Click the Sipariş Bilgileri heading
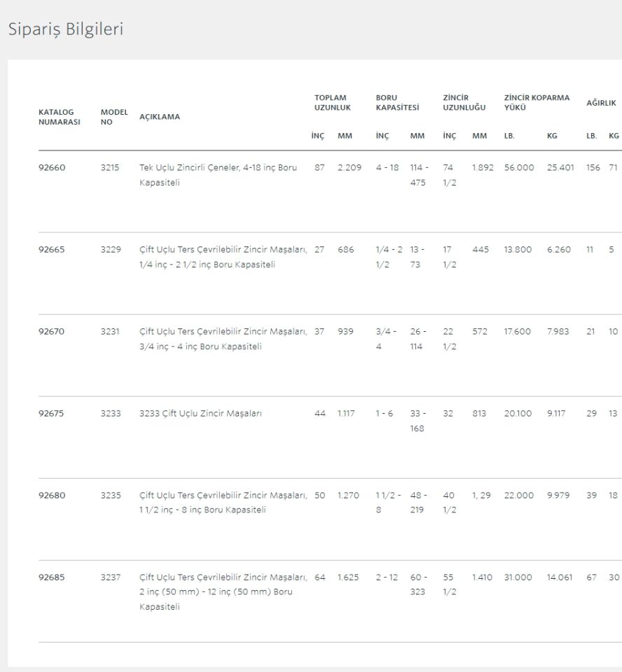The width and height of the screenshot is (622, 672). point(65,30)
